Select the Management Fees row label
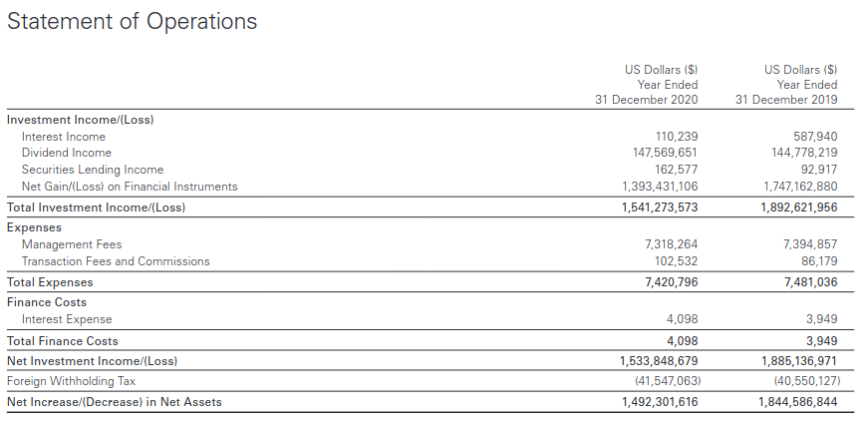The width and height of the screenshot is (868, 424). point(72,244)
